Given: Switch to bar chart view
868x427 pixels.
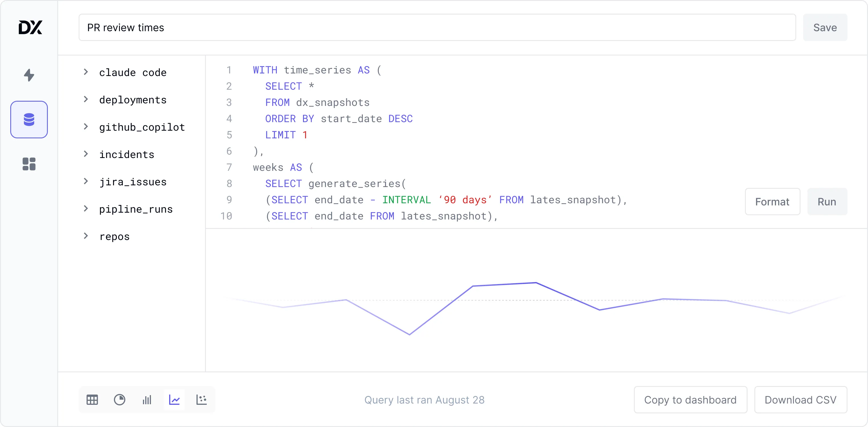Looking at the screenshot, I should pyautogui.click(x=147, y=400).
